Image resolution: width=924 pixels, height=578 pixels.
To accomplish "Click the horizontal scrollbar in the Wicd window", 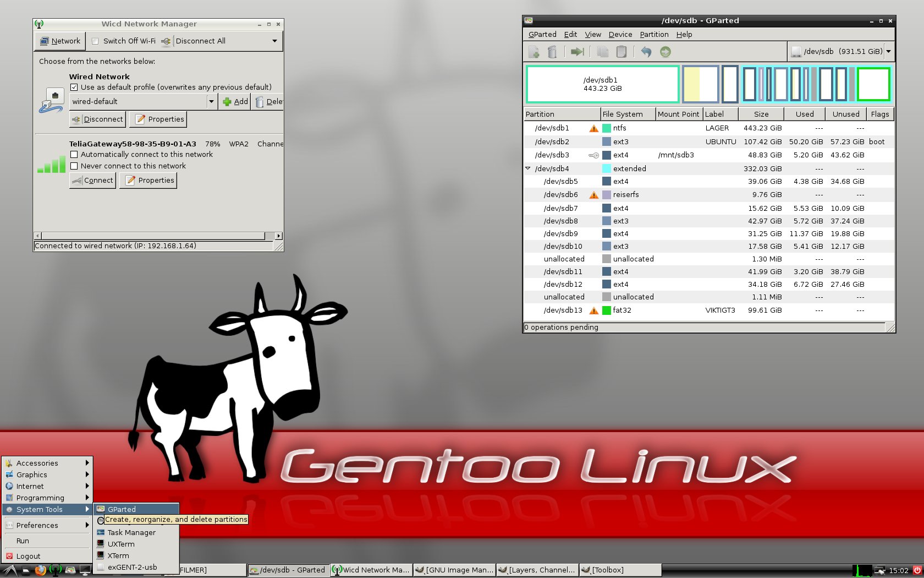I will point(153,236).
